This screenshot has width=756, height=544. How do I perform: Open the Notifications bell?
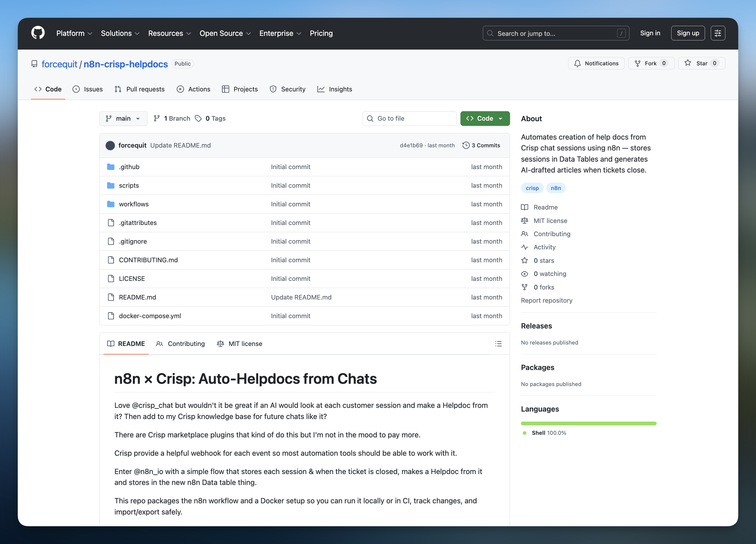pyautogui.click(x=578, y=63)
